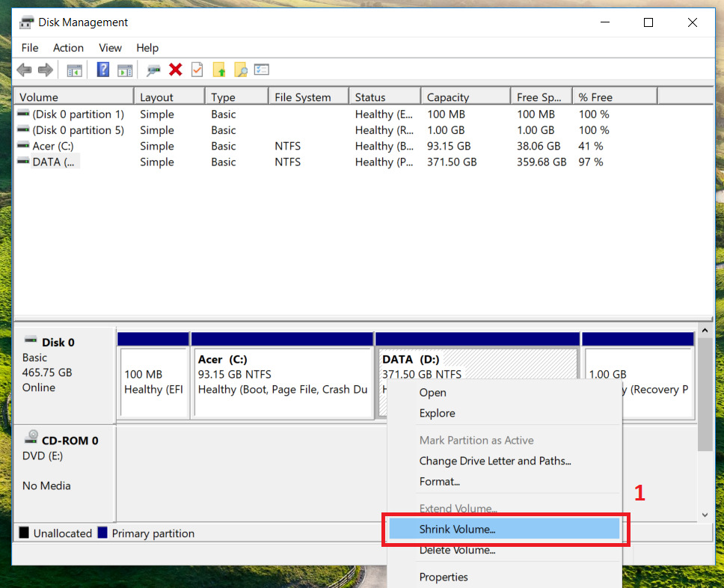Sort by the Free Sp... column header
The image size is (724, 588).
(x=542, y=97)
